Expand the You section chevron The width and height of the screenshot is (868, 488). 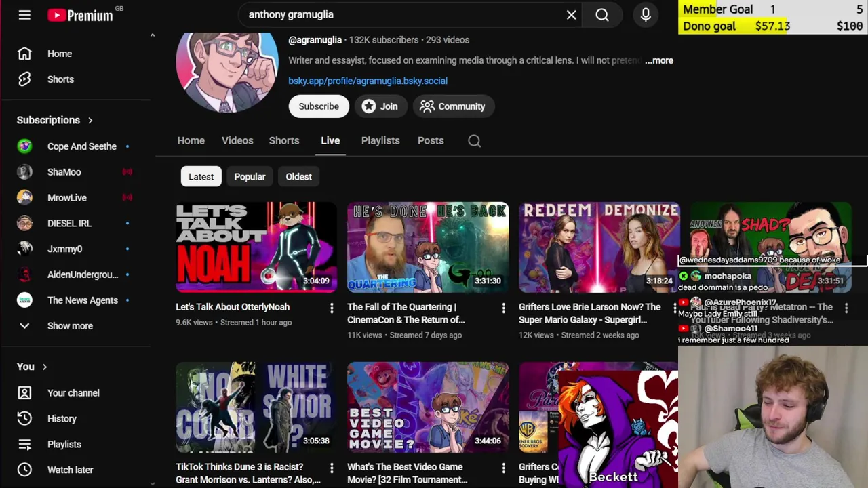click(x=45, y=367)
